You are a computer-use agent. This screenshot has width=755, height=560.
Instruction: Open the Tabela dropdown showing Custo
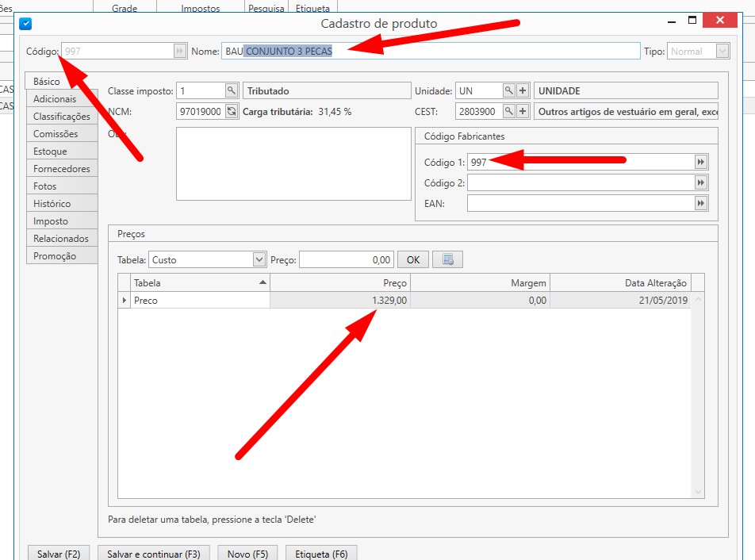(x=259, y=259)
